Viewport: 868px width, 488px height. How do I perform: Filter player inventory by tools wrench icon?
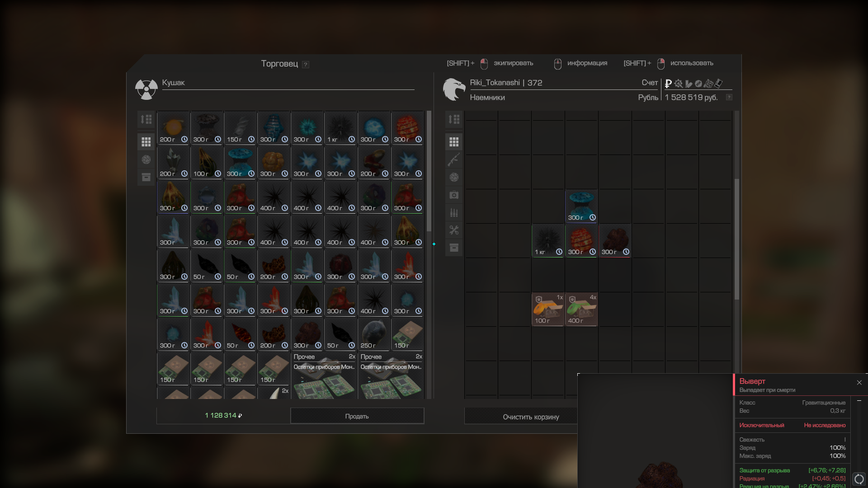pos(454,230)
